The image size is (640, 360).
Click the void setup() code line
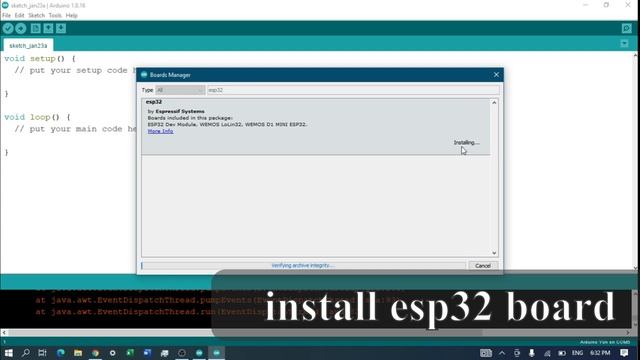(x=40, y=58)
